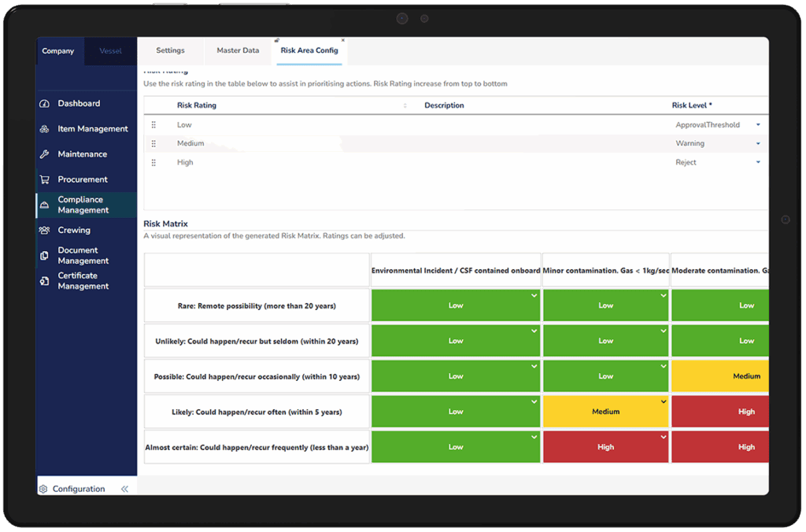Expand Risk Level dropdown for Low rating
Image resolution: width=806 pixels, height=532 pixels.
coord(758,125)
